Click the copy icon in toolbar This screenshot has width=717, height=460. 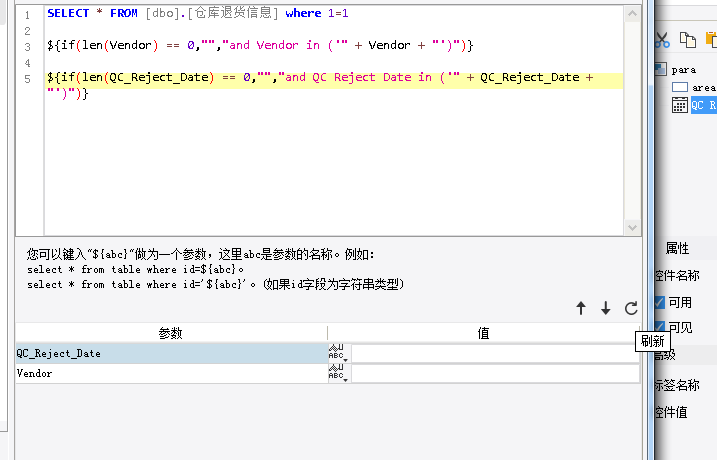click(687, 40)
